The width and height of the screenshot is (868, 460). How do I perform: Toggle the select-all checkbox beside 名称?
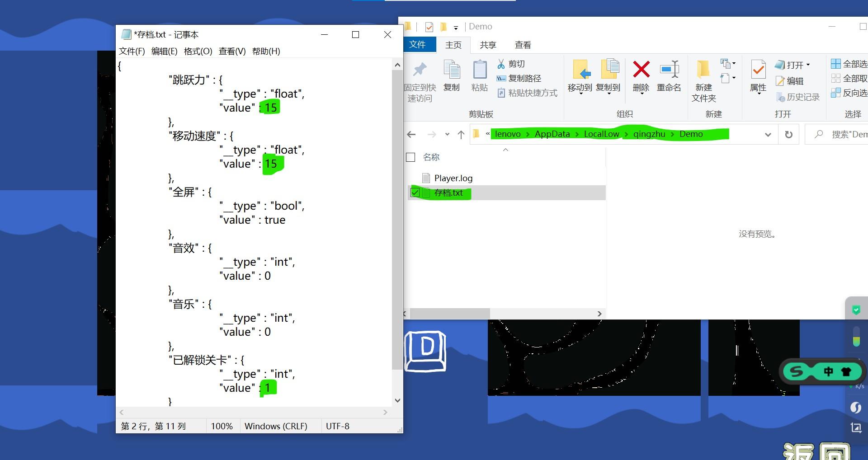(410, 157)
